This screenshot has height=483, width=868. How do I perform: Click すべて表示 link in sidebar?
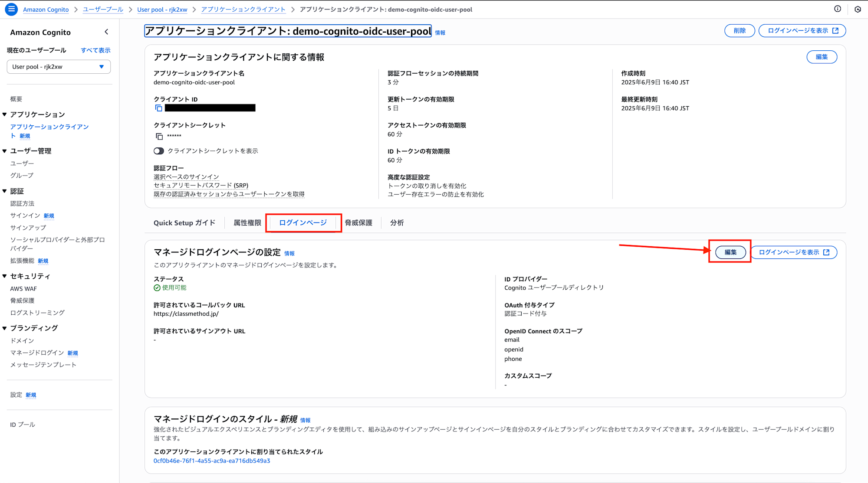[x=95, y=50]
